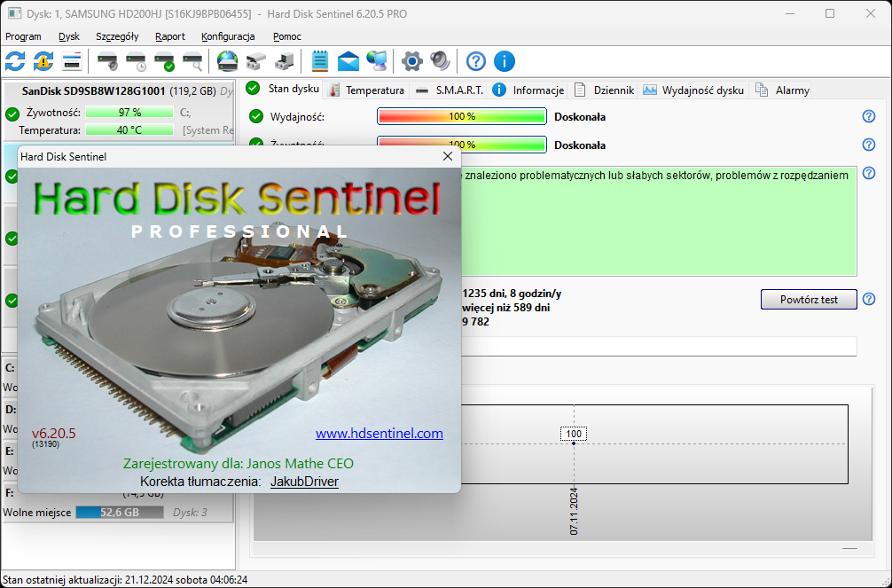The image size is (892, 588).
Task: Open the Konfiguracja menu
Action: (228, 36)
